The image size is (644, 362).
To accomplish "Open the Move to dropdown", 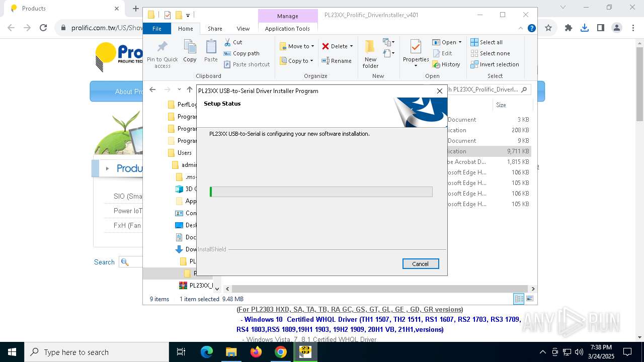I will click(x=297, y=46).
